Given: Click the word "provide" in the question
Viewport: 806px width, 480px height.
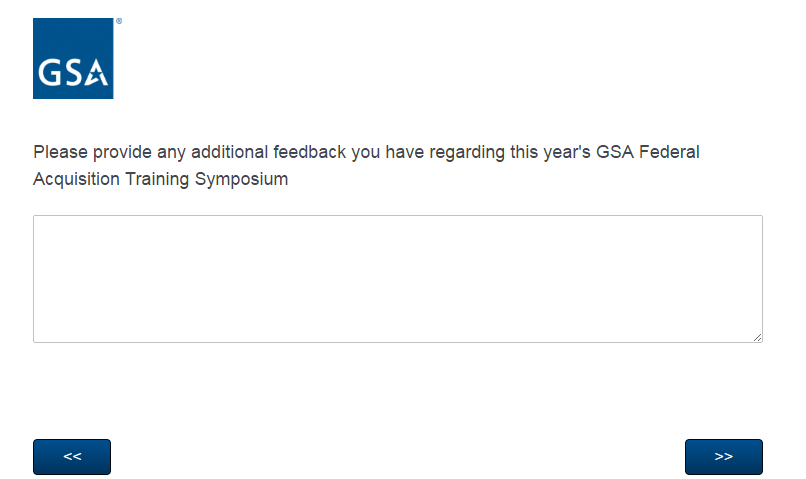Looking at the screenshot, I should click(x=121, y=152).
